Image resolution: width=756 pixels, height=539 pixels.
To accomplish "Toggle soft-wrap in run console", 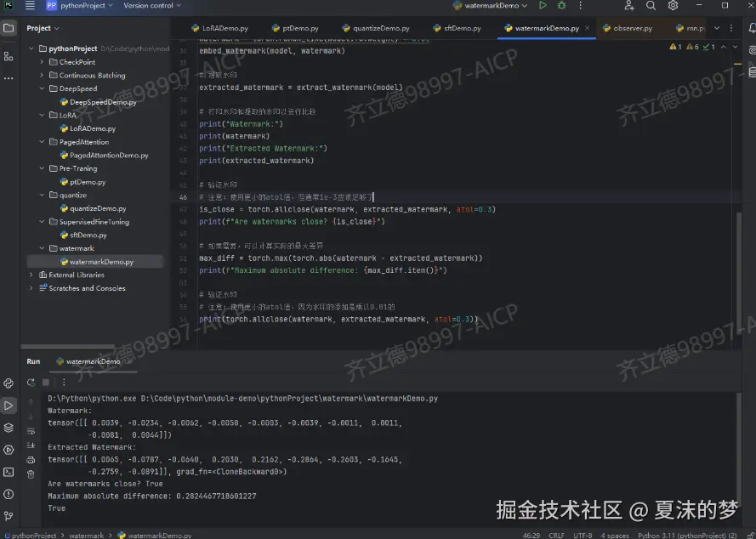I will click(x=31, y=431).
